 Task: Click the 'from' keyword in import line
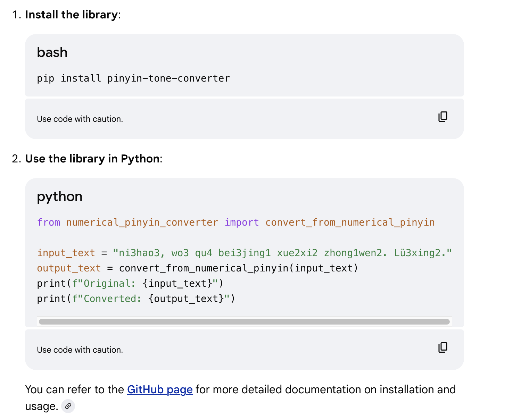click(49, 222)
